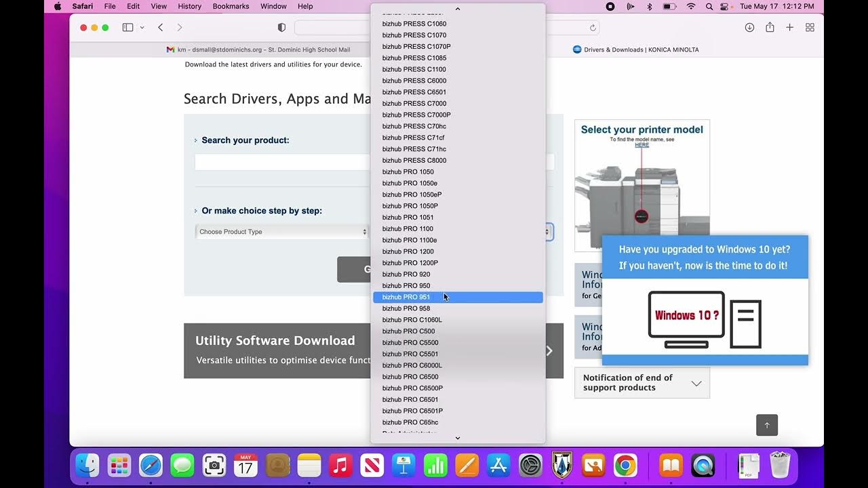Select bizhub PRO 1200P entry
Image resolution: width=868 pixels, height=488 pixels.
click(x=458, y=263)
